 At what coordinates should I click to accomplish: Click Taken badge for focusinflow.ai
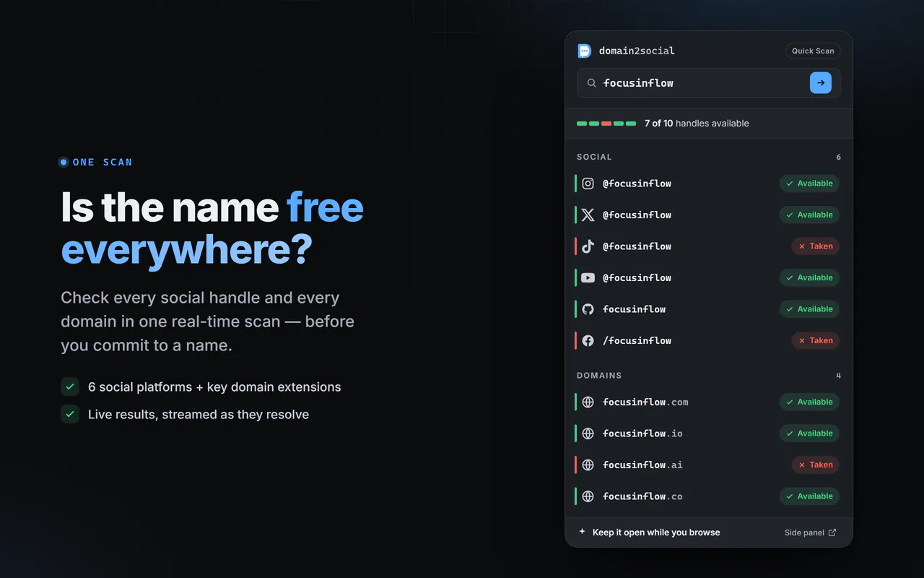point(816,465)
